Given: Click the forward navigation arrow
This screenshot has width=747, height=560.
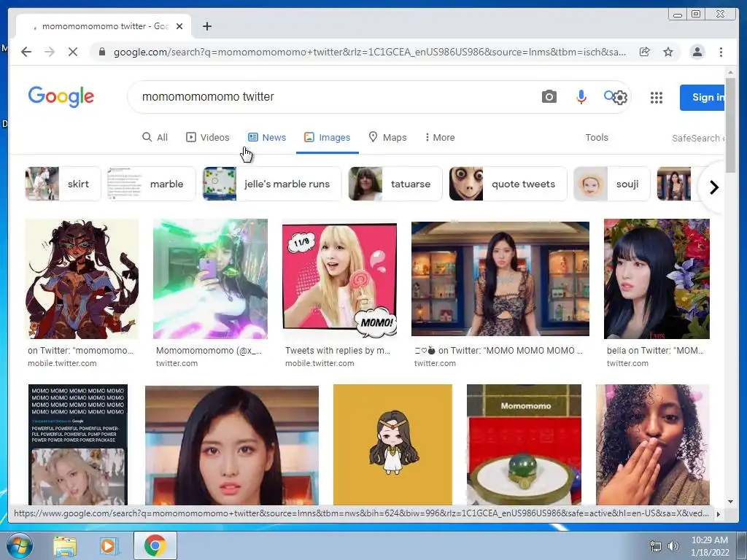Looking at the screenshot, I should 50,52.
